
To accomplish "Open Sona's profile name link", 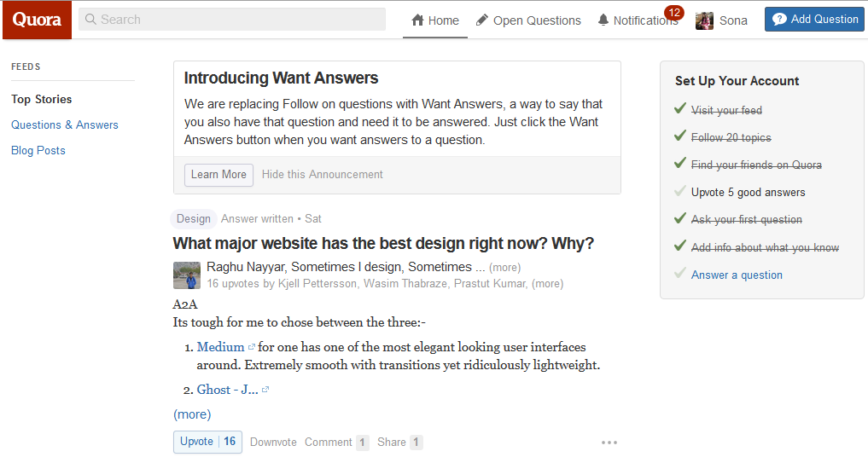I will click(x=733, y=20).
